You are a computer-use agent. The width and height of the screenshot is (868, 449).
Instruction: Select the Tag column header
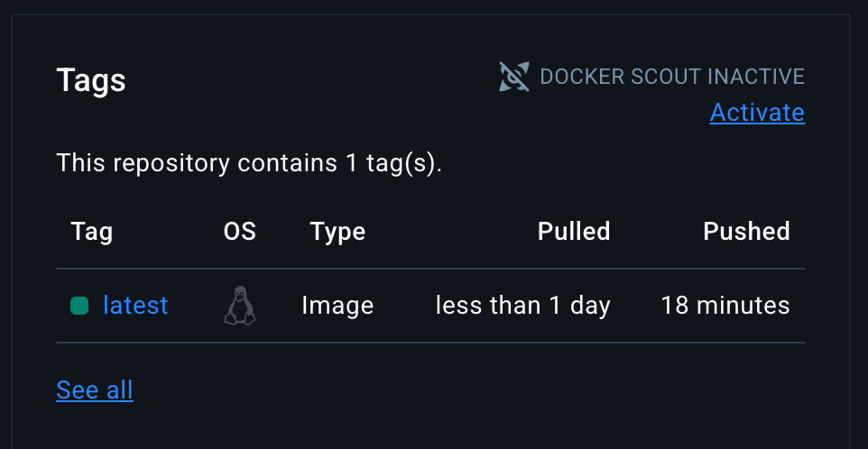tap(91, 232)
